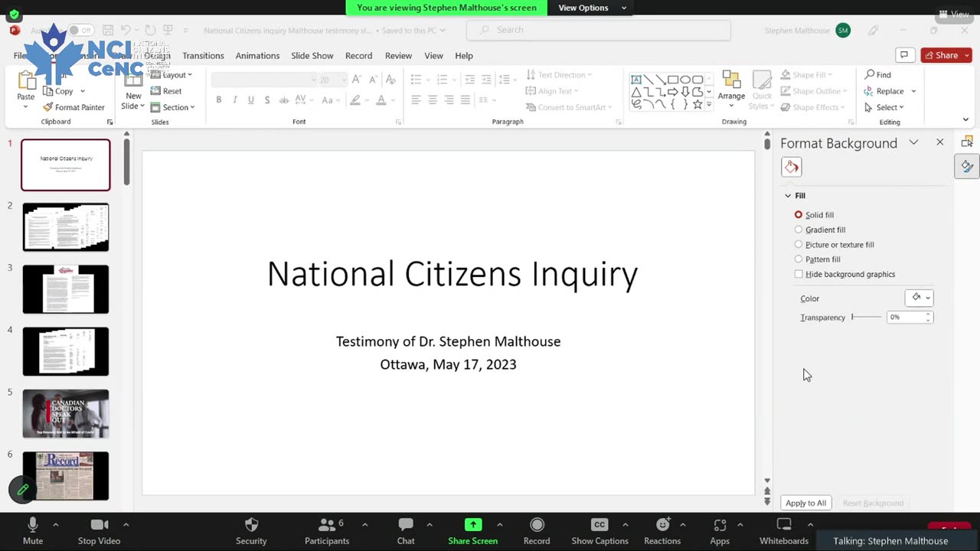Mute the Zoom microphone
Viewport: 980px width, 551px height.
[x=33, y=530]
